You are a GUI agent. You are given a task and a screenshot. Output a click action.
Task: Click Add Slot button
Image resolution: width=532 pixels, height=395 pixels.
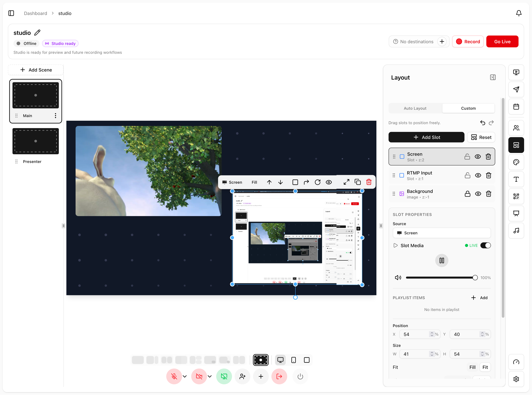[426, 137]
